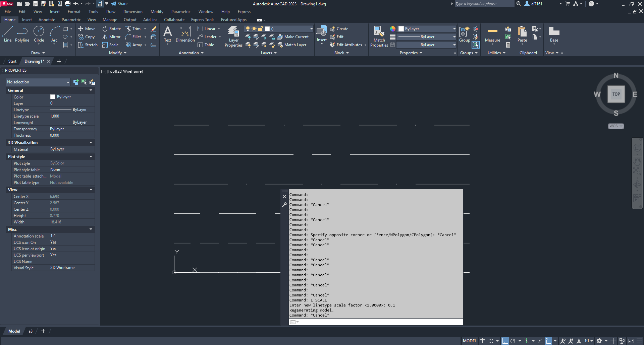Select the Measure utility tool
The width and height of the screenshot is (644, 345).
tap(492, 34)
